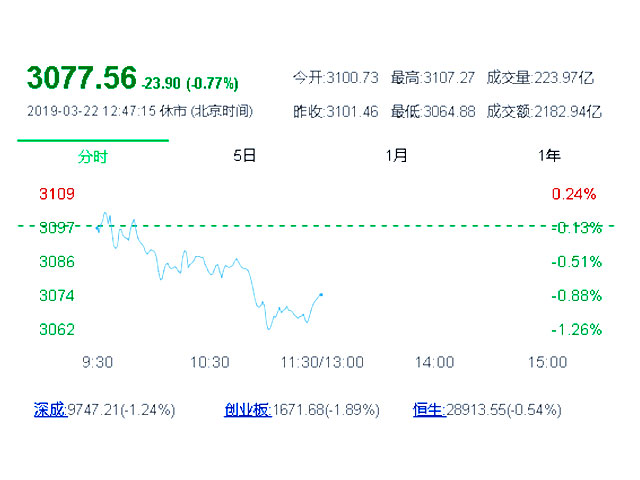Viewport: 640px width, 480px height.
Task: Open the 深成 index link
Action: (x=50, y=409)
